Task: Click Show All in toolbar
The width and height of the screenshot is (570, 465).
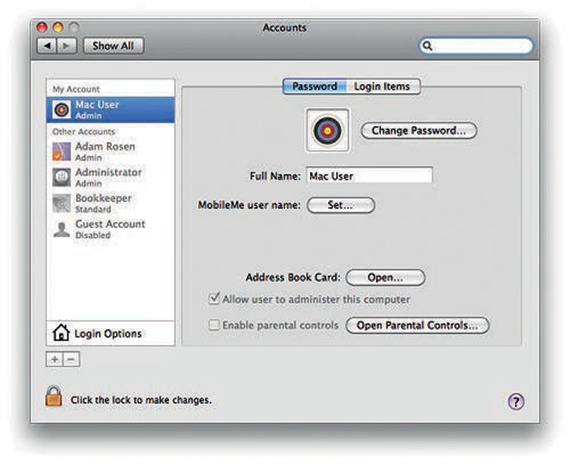Action: [113, 46]
